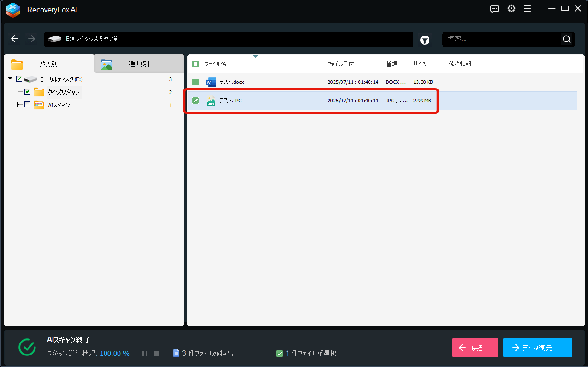Click the green scan-complete checkmark icon
Screen dimensions: 588x367
coord(27,347)
